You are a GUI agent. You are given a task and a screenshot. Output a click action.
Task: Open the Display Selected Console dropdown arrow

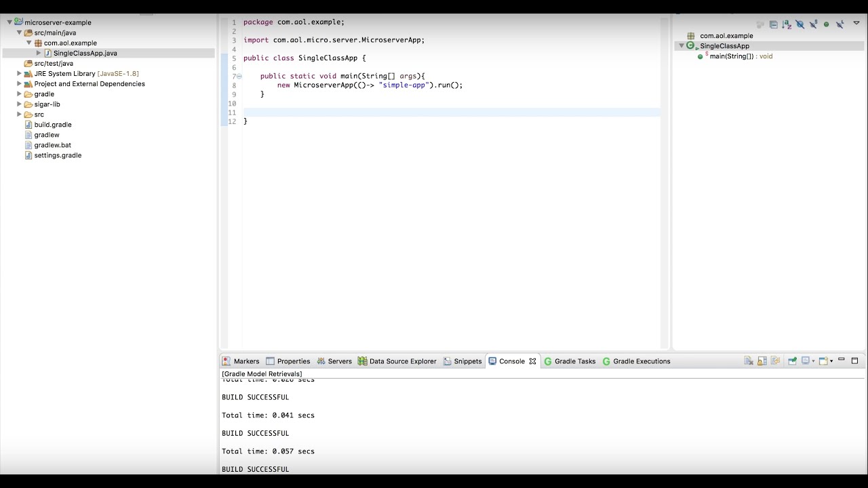(x=813, y=361)
